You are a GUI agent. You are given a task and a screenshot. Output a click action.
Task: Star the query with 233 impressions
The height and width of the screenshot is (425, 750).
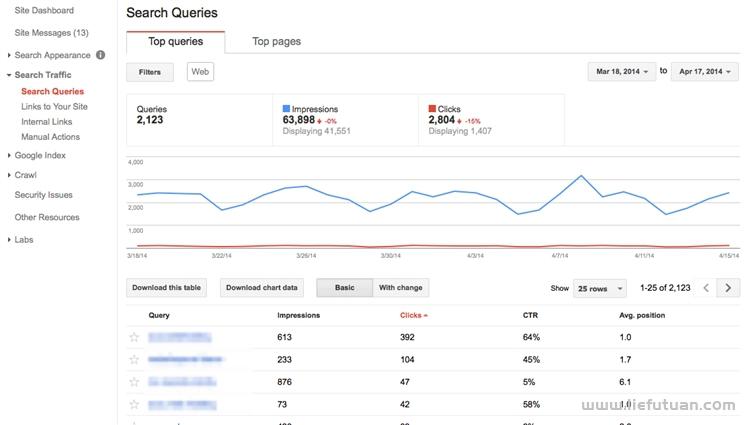(x=134, y=360)
